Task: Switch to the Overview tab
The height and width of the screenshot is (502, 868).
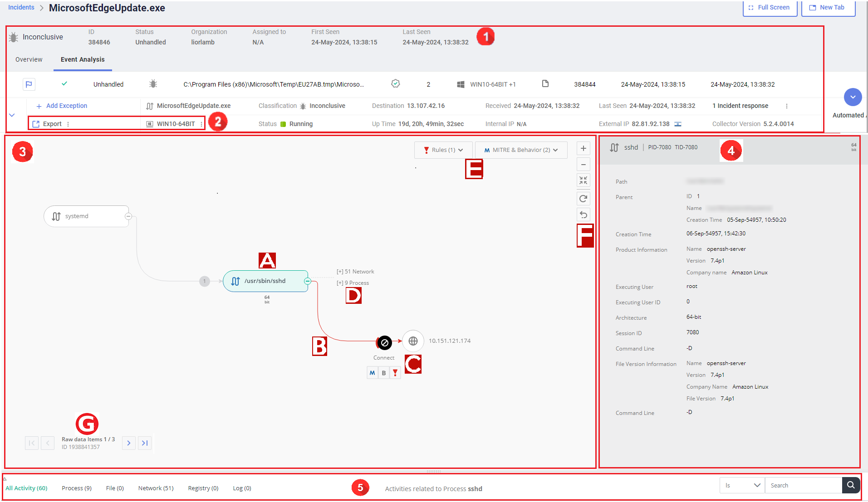Action: [29, 59]
